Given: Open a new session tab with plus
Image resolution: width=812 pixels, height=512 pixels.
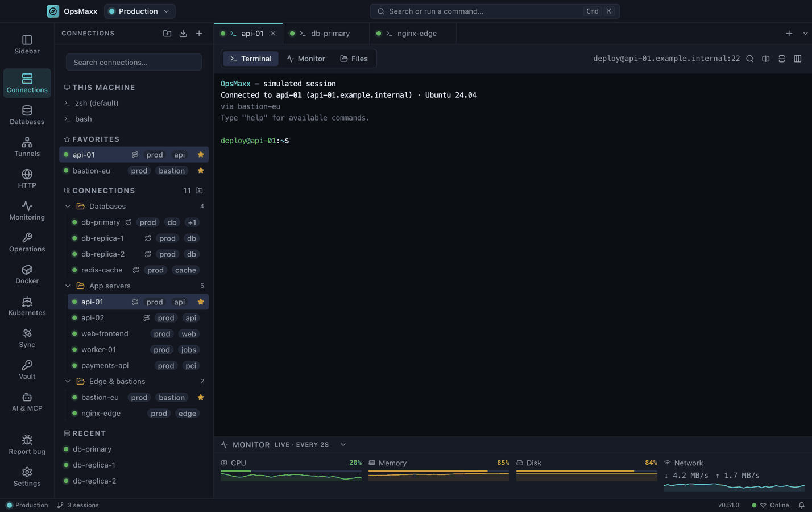Looking at the screenshot, I should (789, 34).
